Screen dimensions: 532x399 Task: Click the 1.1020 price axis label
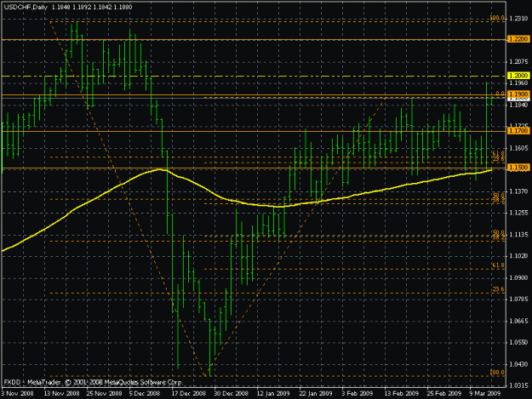(518, 256)
